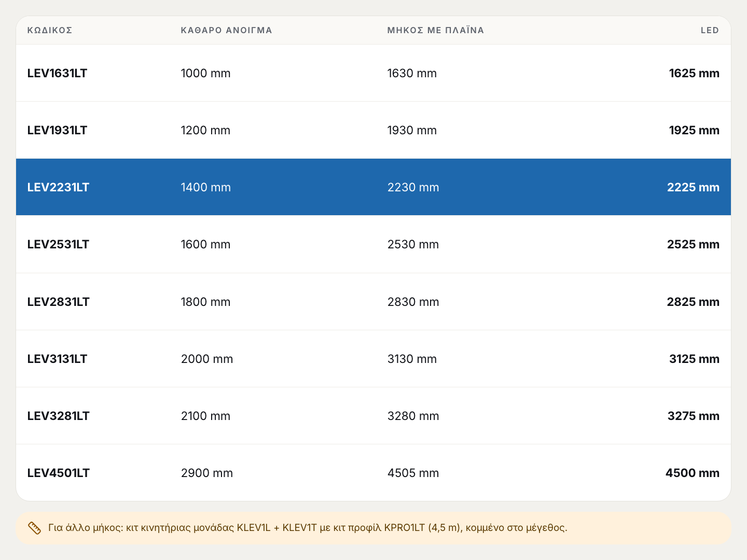The height and width of the screenshot is (560, 747).
Task: Click the 3125 mm LED value
Action: [x=694, y=359]
